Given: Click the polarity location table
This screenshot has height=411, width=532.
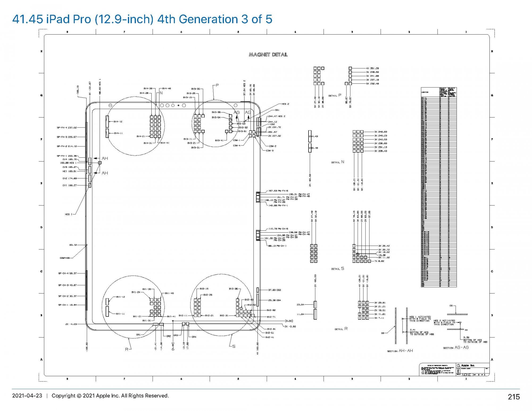Looking at the screenshot, I should 439,187.
